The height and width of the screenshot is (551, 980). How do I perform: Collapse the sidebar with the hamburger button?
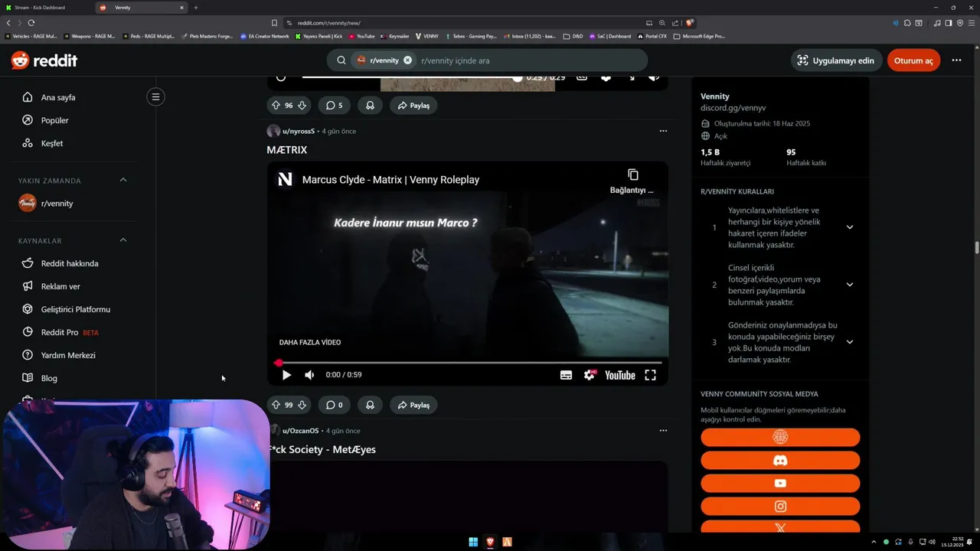tap(155, 96)
